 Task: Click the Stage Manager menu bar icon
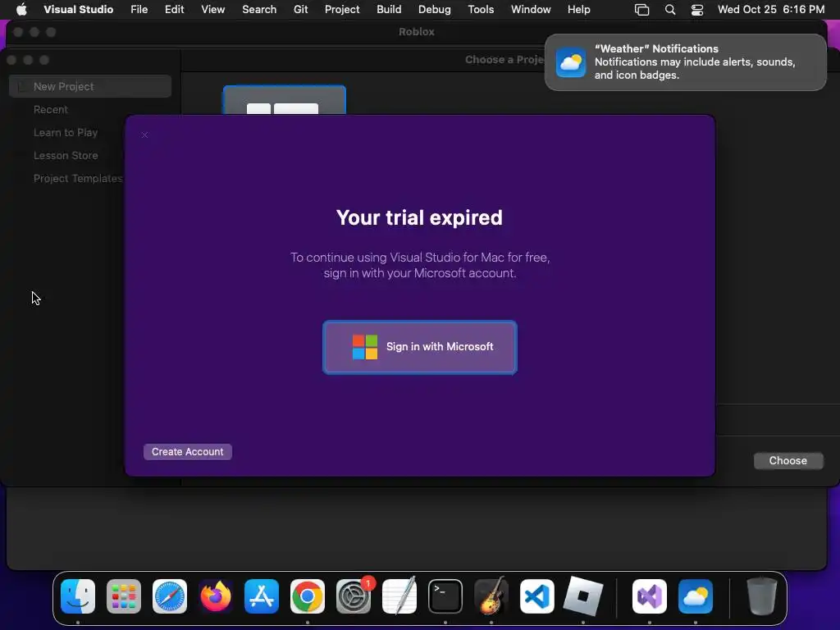tap(641, 10)
